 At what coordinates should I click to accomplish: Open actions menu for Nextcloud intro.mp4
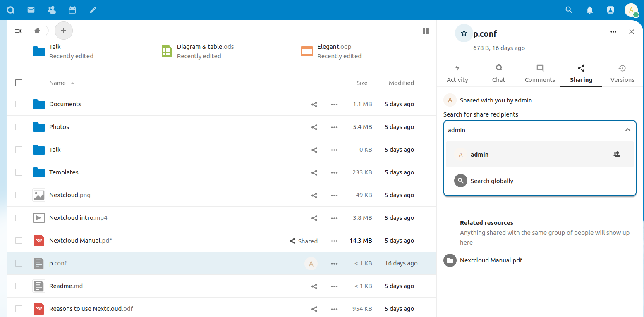334,218
